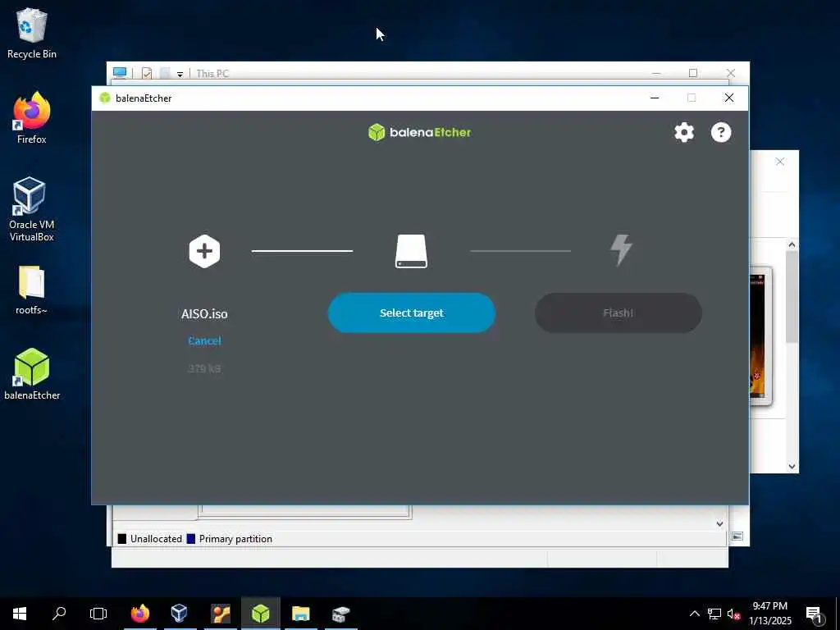Minimize the balenaEtcher window
Screen dimensions: 840x630
(x=655, y=98)
